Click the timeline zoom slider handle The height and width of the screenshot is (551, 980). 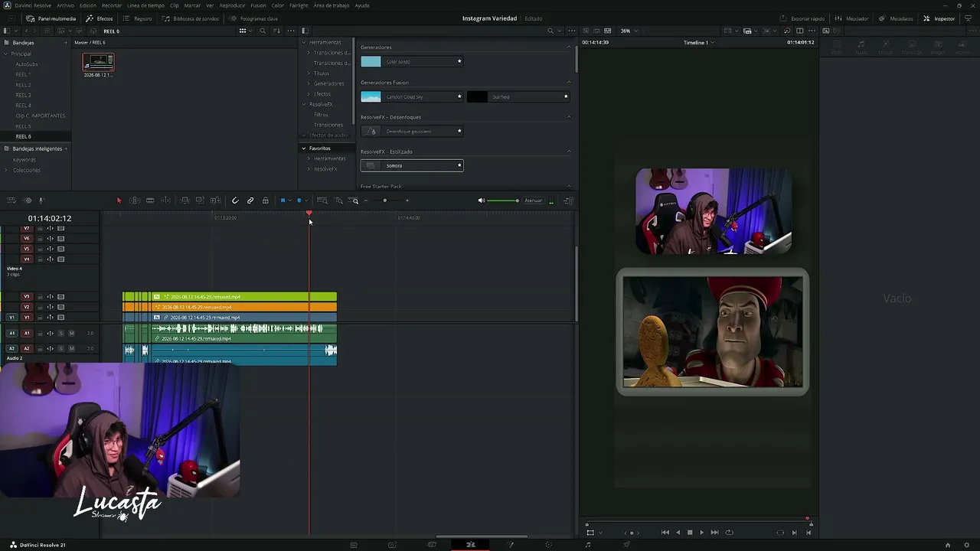(x=384, y=201)
